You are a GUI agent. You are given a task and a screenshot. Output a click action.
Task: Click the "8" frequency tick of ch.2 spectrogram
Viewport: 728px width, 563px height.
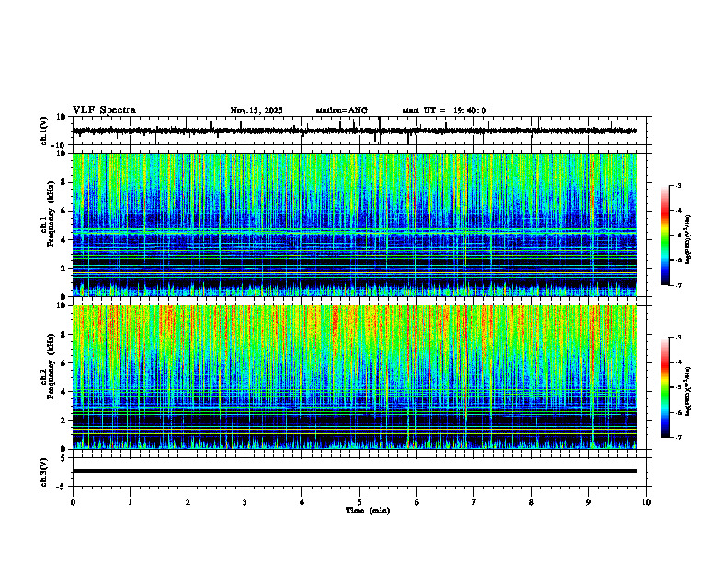(64, 335)
